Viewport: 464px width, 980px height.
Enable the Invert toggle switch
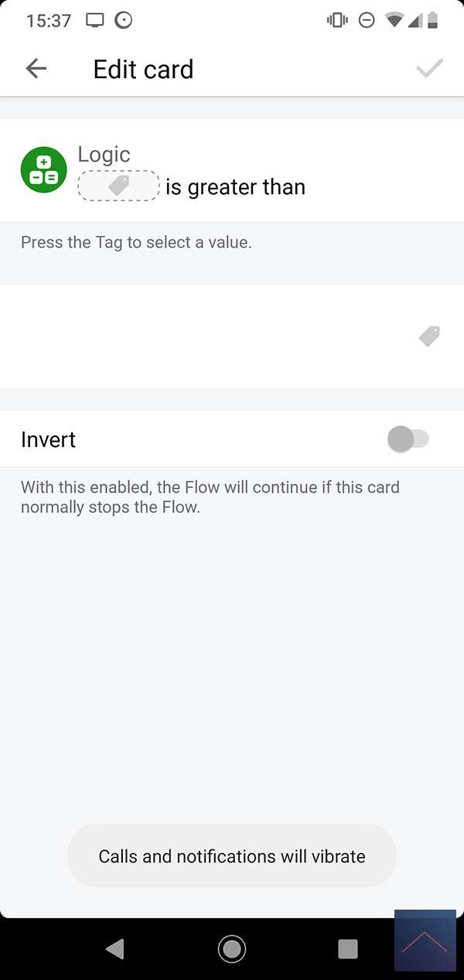click(x=408, y=439)
